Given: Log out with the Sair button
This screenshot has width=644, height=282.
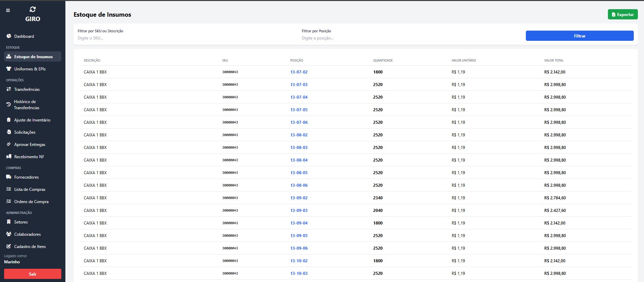Looking at the screenshot, I should [33, 274].
